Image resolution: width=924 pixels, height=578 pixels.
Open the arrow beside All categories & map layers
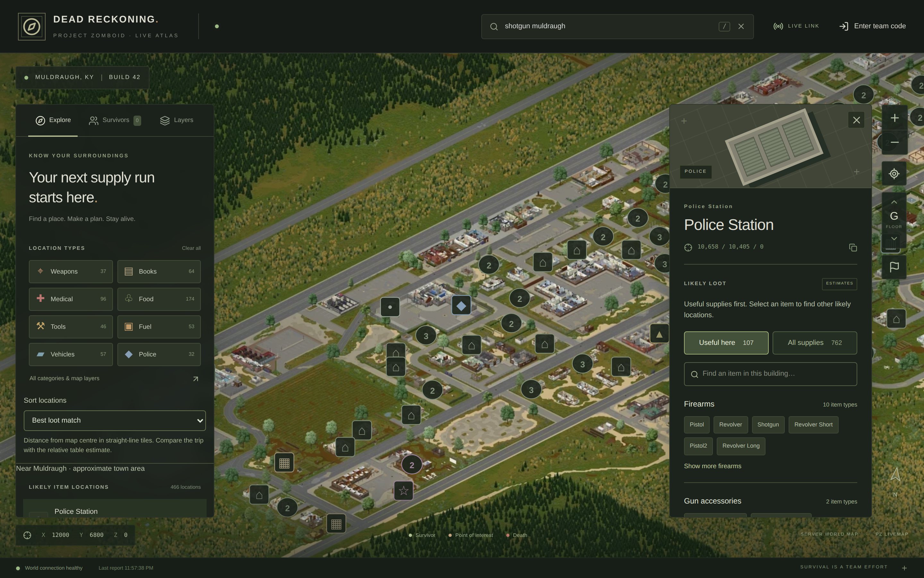point(195,379)
